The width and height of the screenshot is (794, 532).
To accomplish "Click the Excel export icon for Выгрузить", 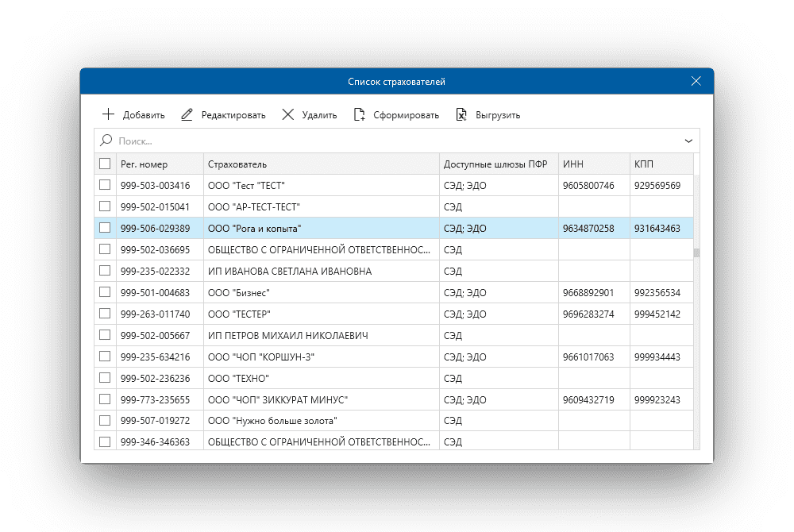I will click(x=461, y=114).
